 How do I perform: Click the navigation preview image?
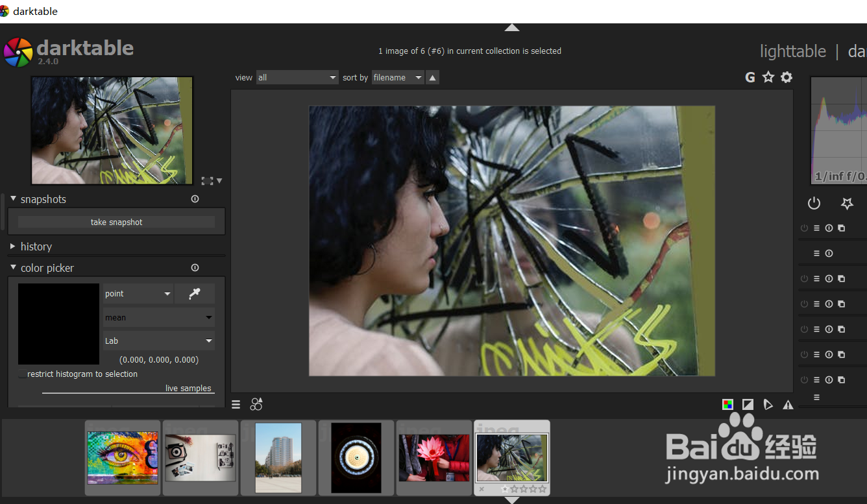click(x=112, y=130)
